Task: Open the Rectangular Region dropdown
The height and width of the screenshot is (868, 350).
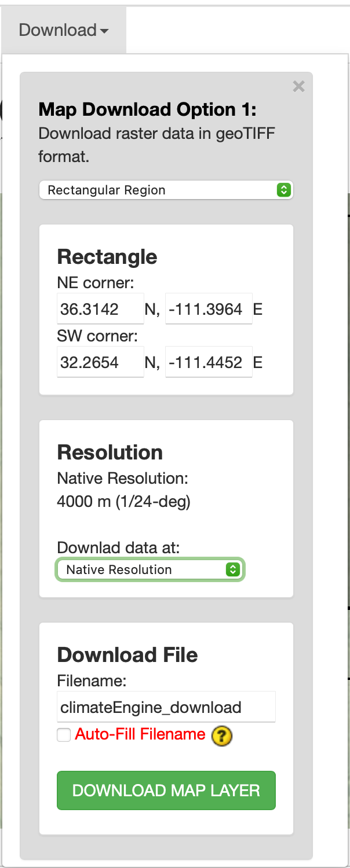Action: pos(166,190)
